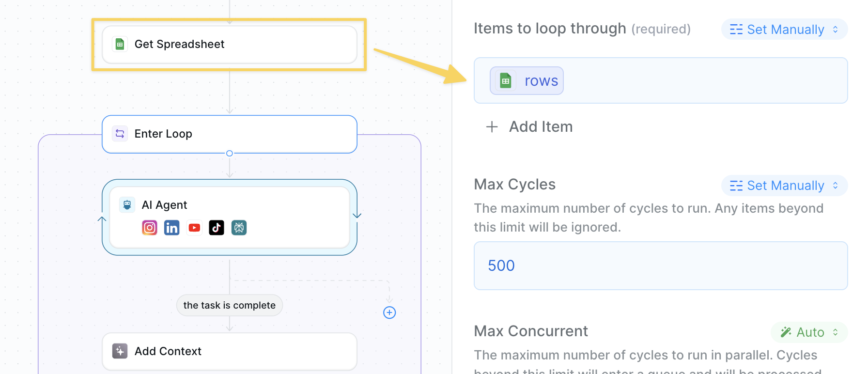The height and width of the screenshot is (374, 868).
Task: Click the 'Items to loop through' label
Action: (x=550, y=29)
